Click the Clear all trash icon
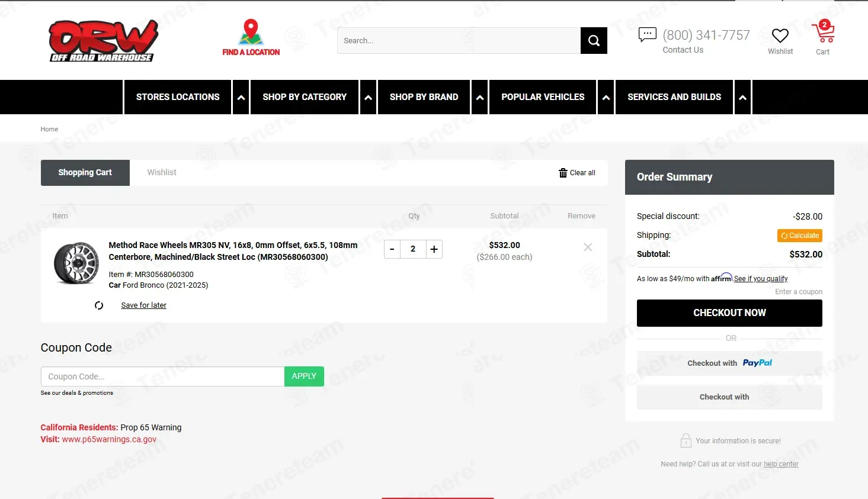Screen dimensions: 868x499 pos(563,173)
